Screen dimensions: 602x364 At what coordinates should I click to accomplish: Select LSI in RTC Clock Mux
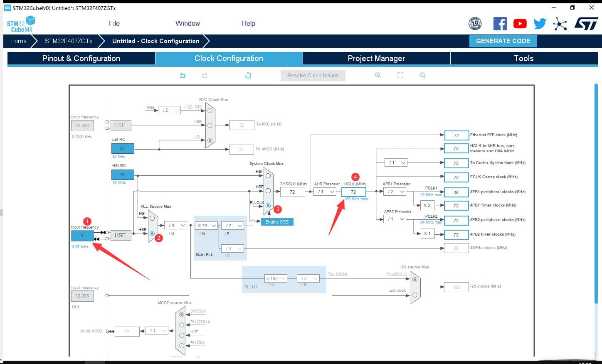point(210,140)
